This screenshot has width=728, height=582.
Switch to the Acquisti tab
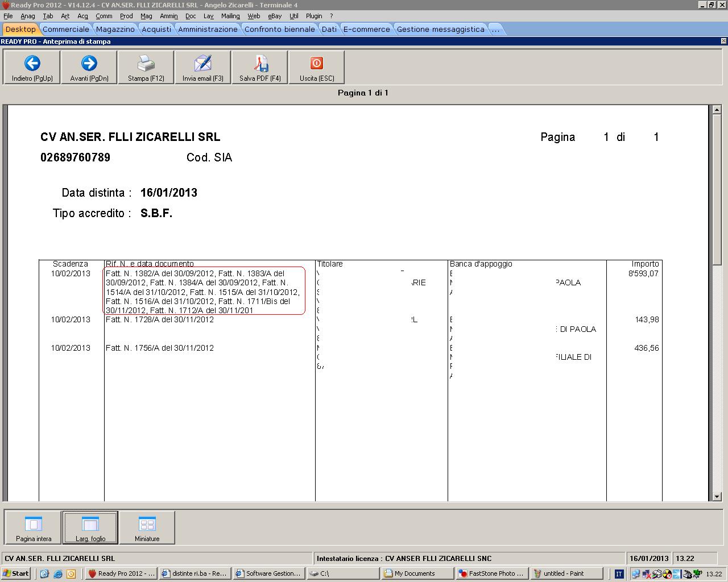(x=156, y=29)
